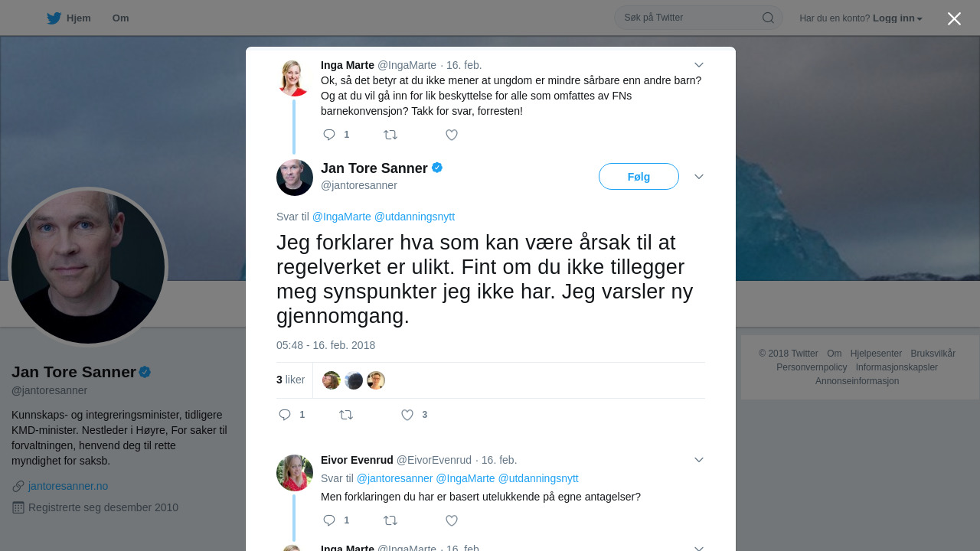980x551 pixels.
Task: Open the jantoresanner.no website link
Action: pos(68,486)
